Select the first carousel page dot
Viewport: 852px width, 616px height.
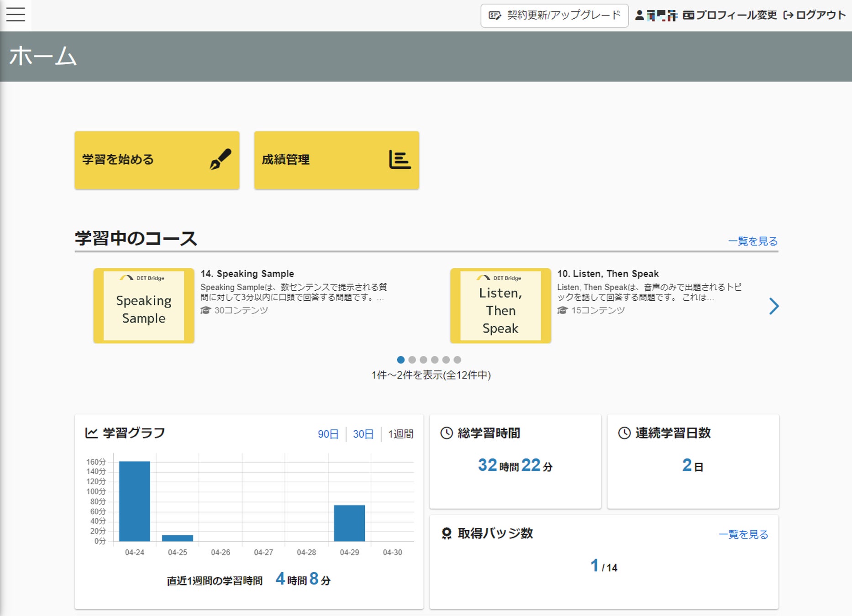pyautogui.click(x=401, y=360)
